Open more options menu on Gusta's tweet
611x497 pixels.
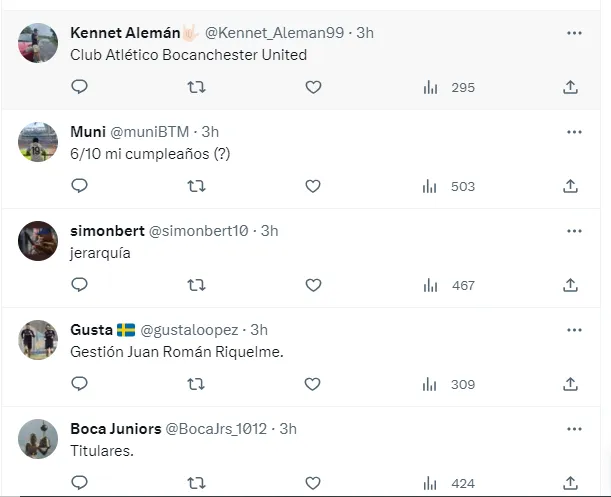point(574,330)
